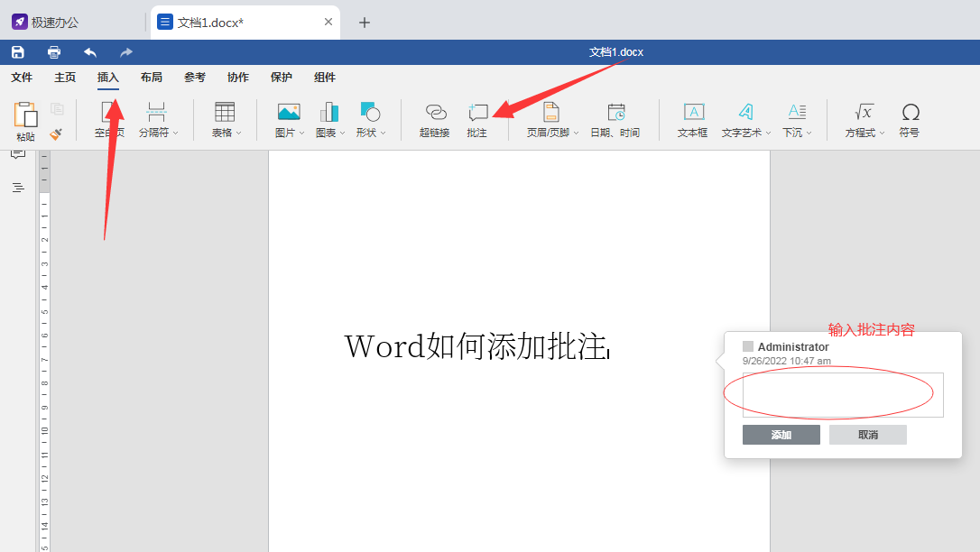Viewport: 980px width, 552px height.
Task: Click 添加 to add the comment
Action: point(781,435)
